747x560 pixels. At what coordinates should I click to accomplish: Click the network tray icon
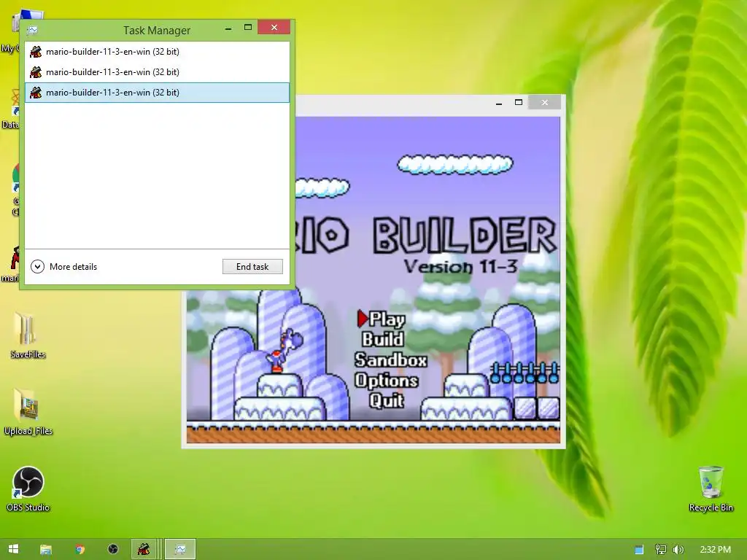point(660,550)
